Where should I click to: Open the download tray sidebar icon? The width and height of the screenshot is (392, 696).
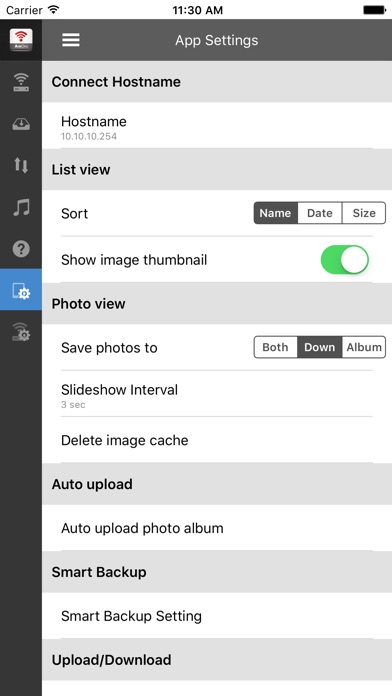point(21,124)
